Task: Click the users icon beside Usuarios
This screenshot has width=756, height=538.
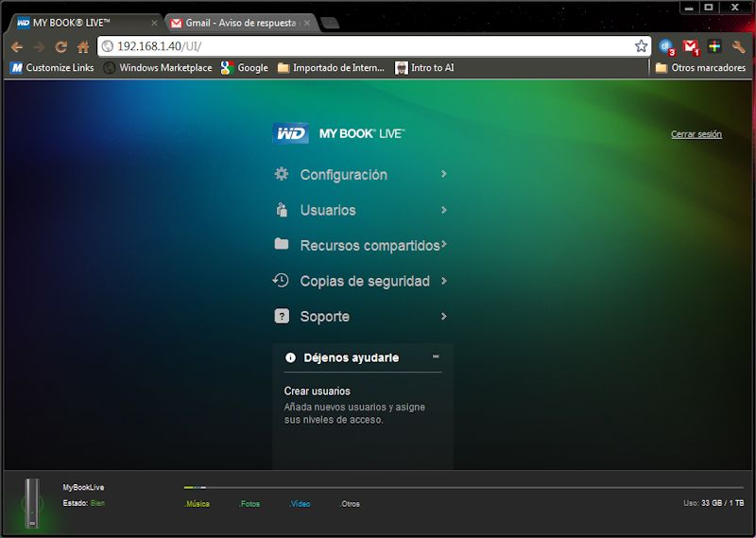Action: tap(282, 209)
